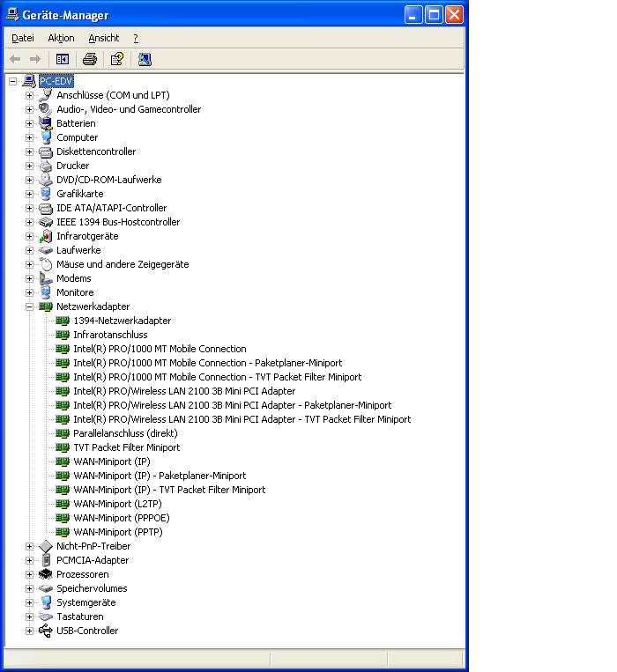Screen dimensions: 617x672
Task: Select the PC-EDV computer icon
Action: click(29, 80)
